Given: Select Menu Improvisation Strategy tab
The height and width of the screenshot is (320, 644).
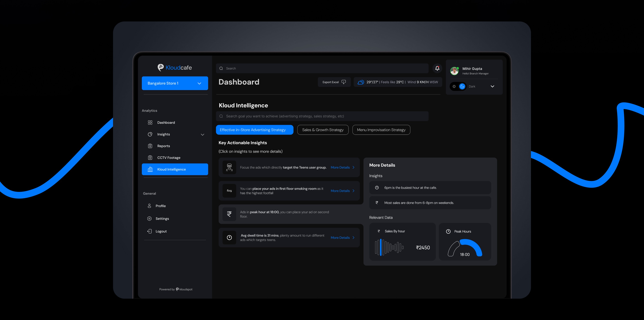Looking at the screenshot, I should click(381, 130).
